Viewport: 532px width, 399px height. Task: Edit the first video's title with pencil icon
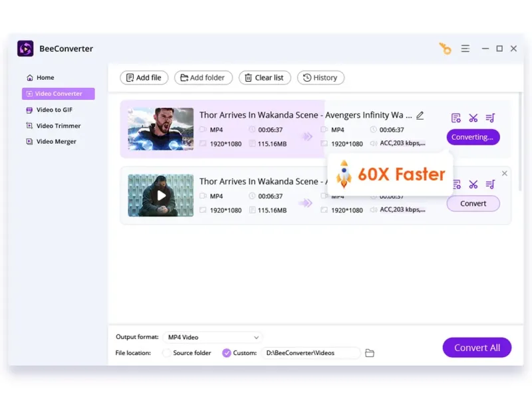coord(420,115)
